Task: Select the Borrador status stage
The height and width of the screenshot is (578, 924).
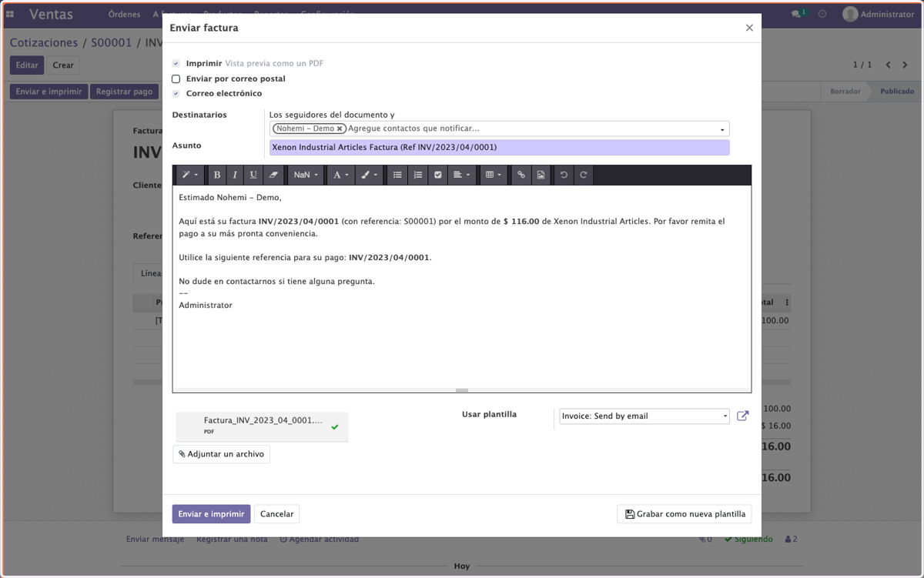Action: pos(845,92)
